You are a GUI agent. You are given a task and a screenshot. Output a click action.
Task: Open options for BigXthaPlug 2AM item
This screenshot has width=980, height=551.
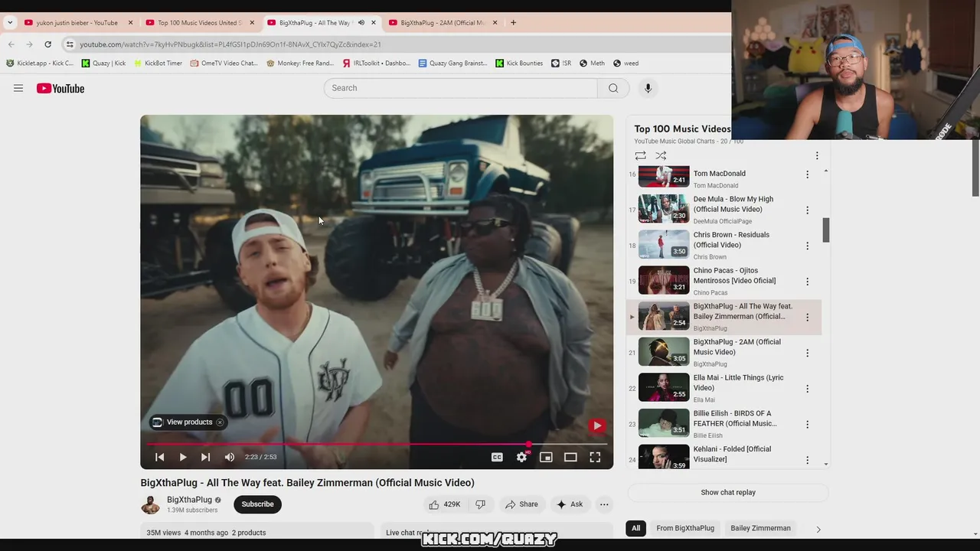point(807,353)
